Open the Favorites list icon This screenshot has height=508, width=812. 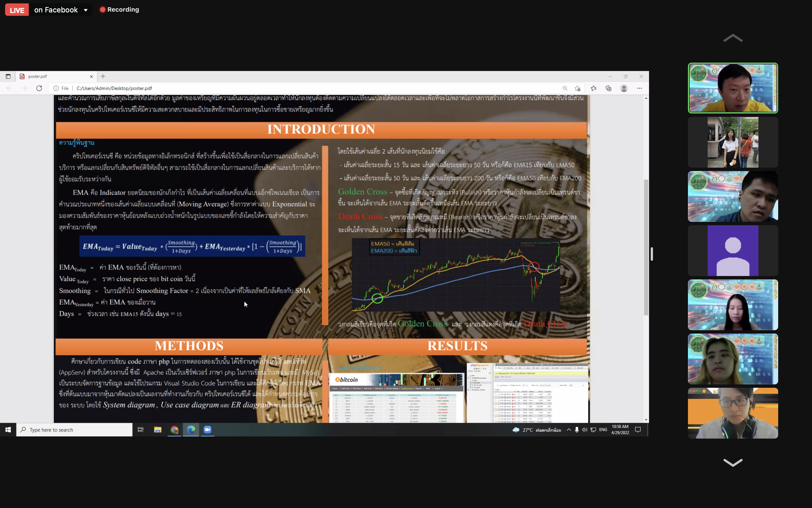(x=593, y=88)
